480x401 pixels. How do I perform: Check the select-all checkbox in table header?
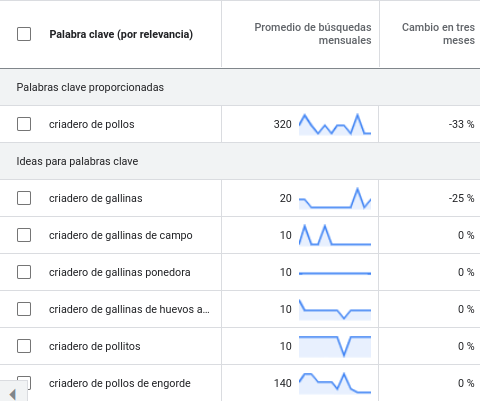24,34
